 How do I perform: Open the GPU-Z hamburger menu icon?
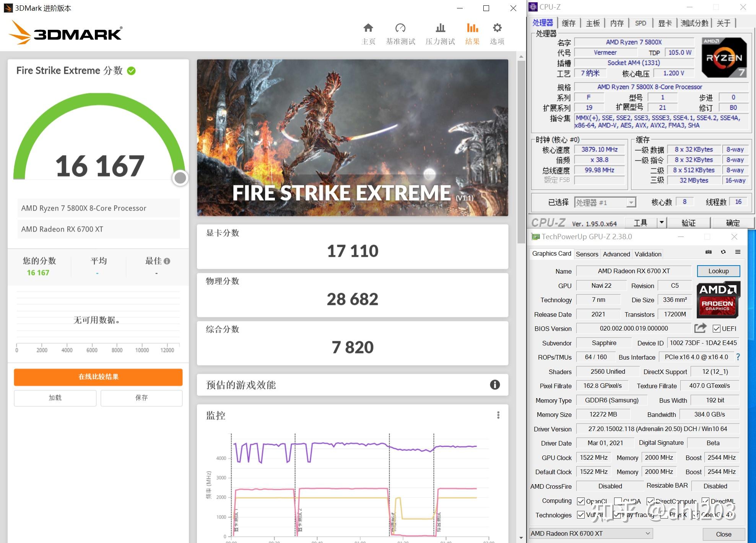(738, 252)
